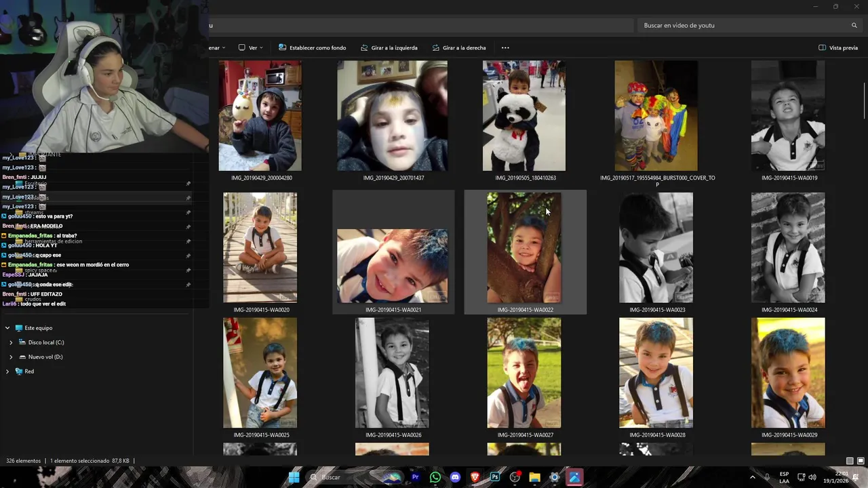Open the clock showing 22:01 19/1/2026
Image resolution: width=868 pixels, height=488 pixels.
[835, 477]
